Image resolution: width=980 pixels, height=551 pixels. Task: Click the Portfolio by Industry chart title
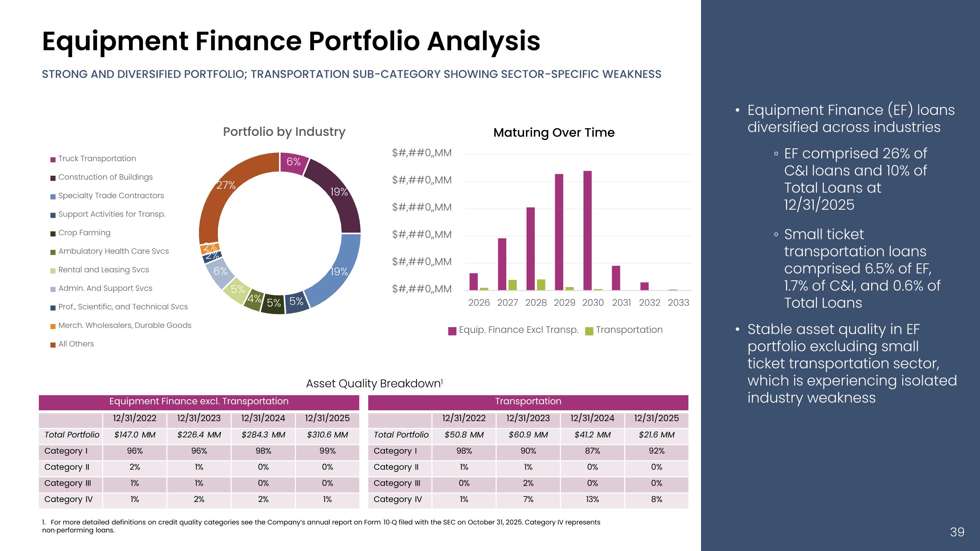pyautogui.click(x=284, y=132)
